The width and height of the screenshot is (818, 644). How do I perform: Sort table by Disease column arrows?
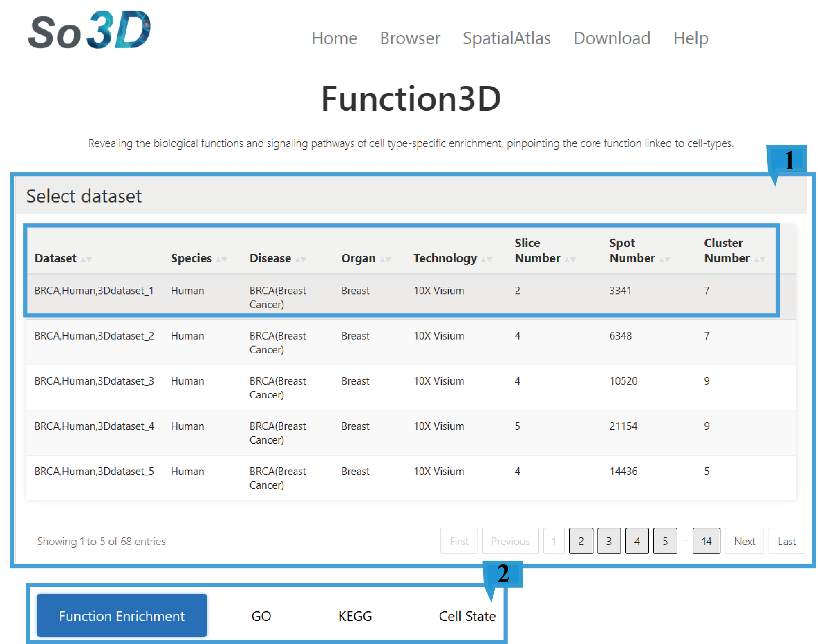(x=300, y=259)
